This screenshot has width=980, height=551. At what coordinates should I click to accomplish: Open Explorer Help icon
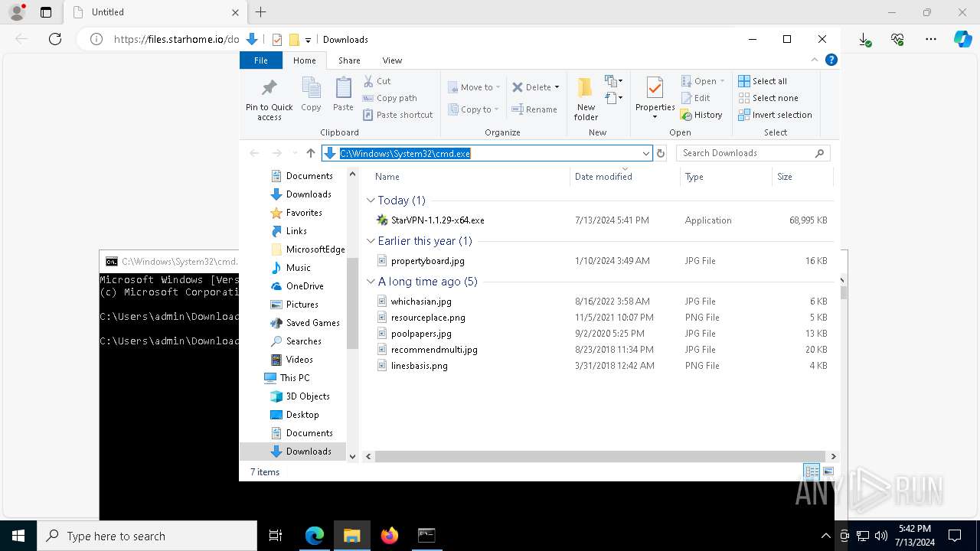831,60
